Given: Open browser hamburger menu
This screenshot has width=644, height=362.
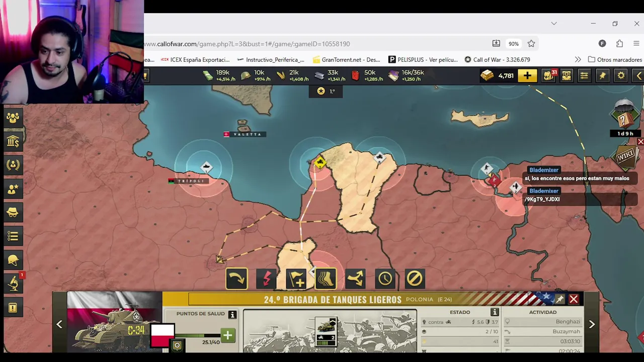Looking at the screenshot, I should tap(636, 44).
